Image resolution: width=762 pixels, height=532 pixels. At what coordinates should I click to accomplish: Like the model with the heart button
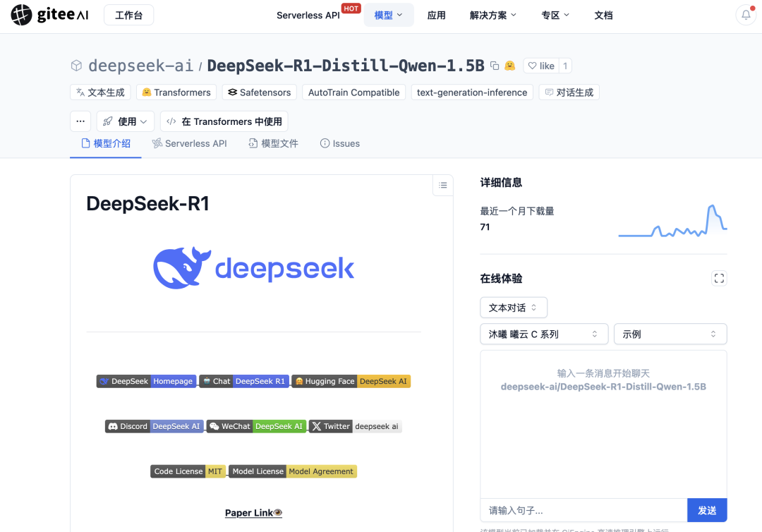541,66
